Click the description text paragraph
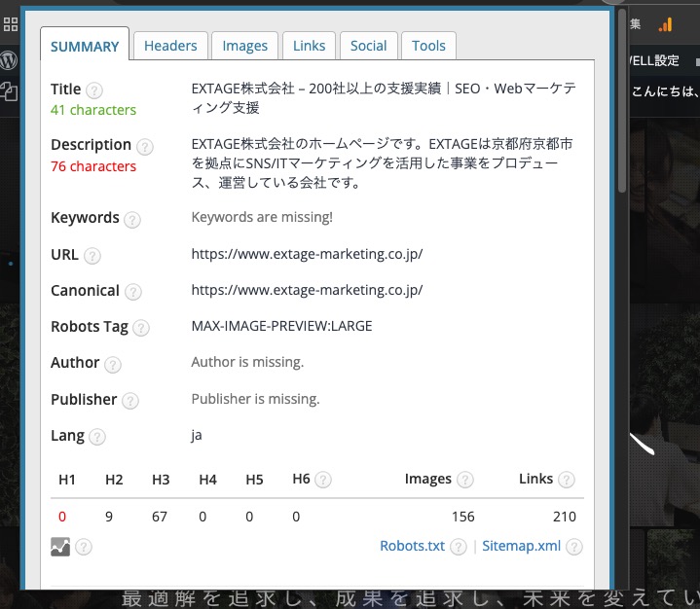Viewport: 700px width, 609px height. point(383,163)
